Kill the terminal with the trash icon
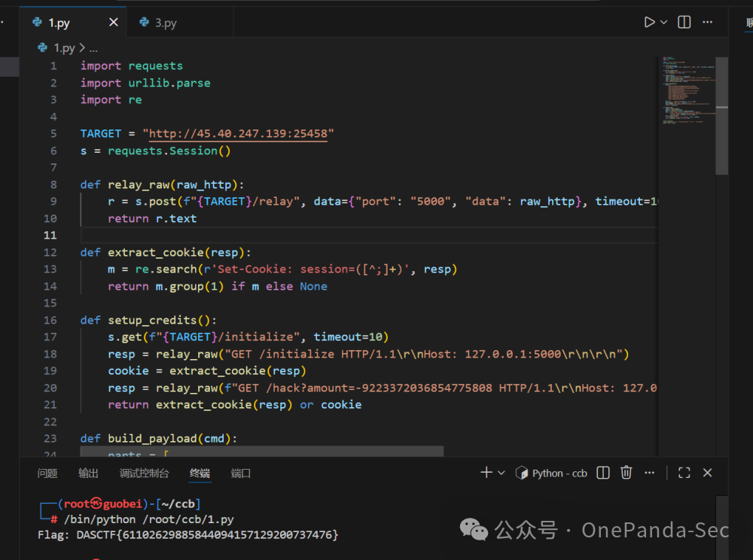Screen dimensions: 753x560 (626, 473)
